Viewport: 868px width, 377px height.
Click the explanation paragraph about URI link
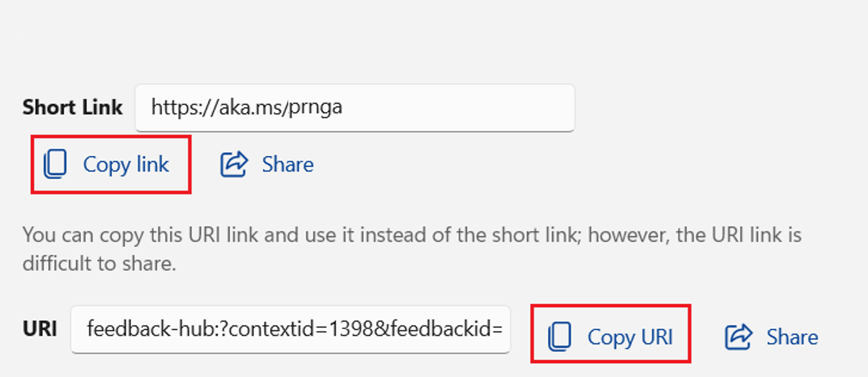point(412,249)
